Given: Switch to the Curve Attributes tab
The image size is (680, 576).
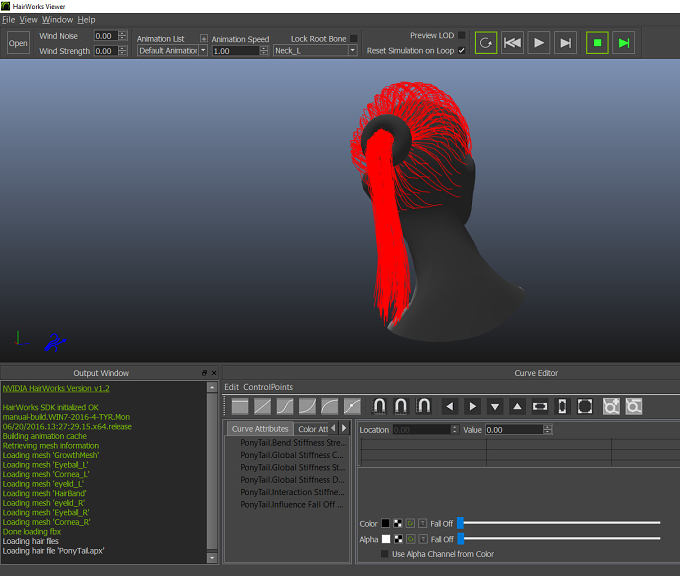Looking at the screenshot, I should pos(260,429).
